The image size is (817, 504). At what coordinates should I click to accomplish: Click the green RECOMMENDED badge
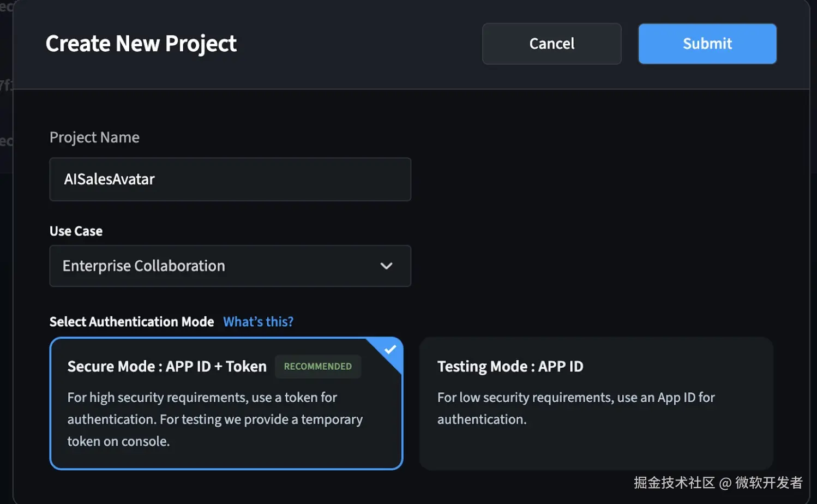pos(317,367)
